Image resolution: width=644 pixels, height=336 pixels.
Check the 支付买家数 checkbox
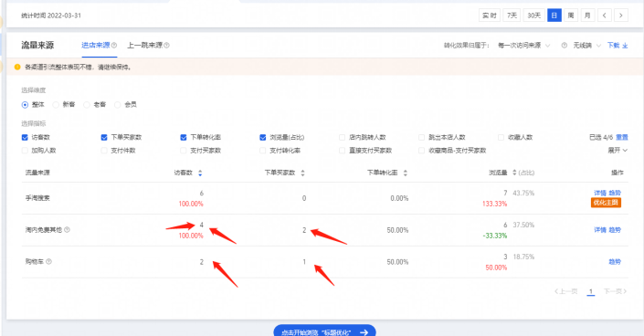click(x=184, y=151)
